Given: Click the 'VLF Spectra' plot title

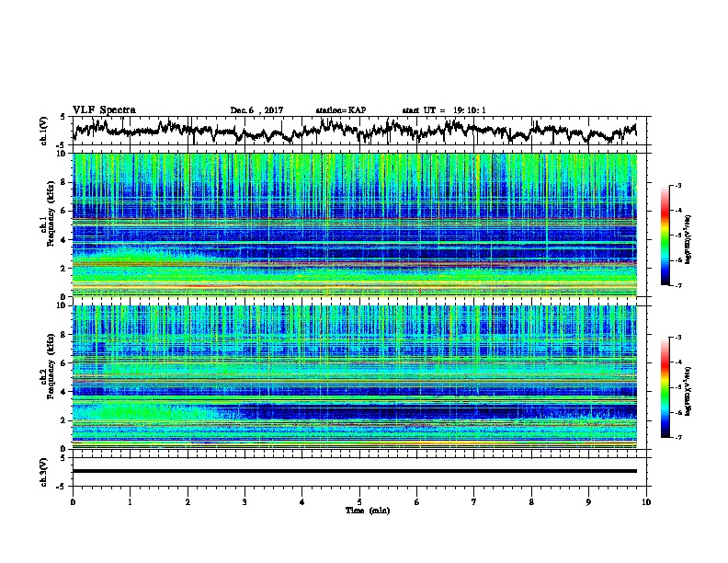Looking at the screenshot, I should 104,110.
